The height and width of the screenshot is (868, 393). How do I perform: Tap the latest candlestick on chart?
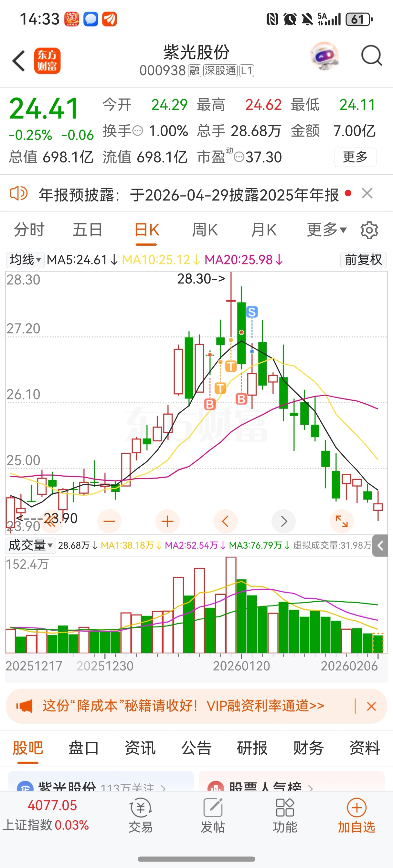tap(378, 506)
